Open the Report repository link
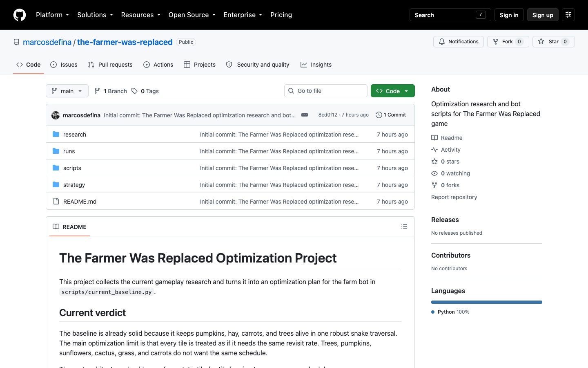 tap(454, 197)
